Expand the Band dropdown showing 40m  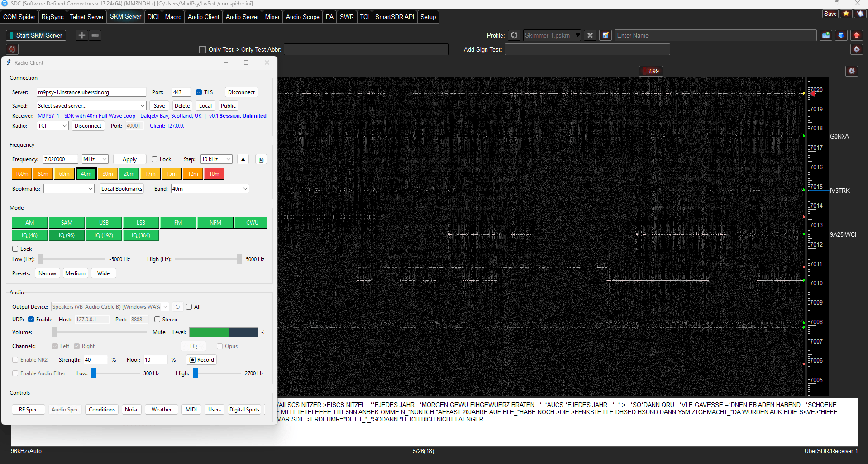[x=210, y=189]
